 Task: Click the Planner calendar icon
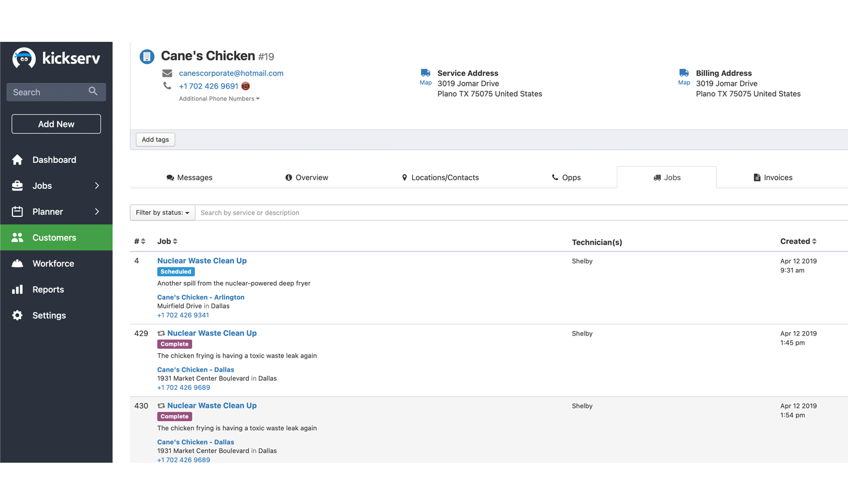pyautogui.click(x=18, y=211)
